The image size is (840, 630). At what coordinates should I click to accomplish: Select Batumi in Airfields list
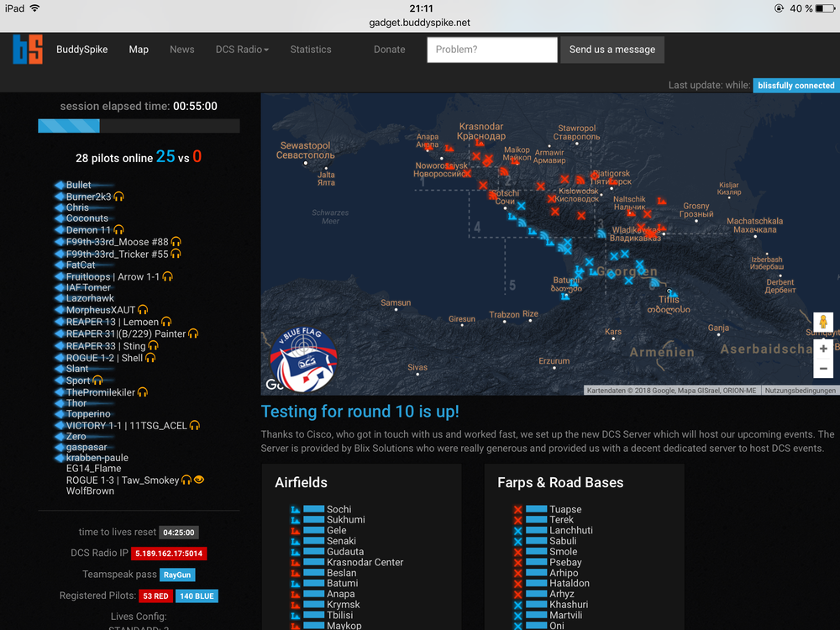[343, 584]
